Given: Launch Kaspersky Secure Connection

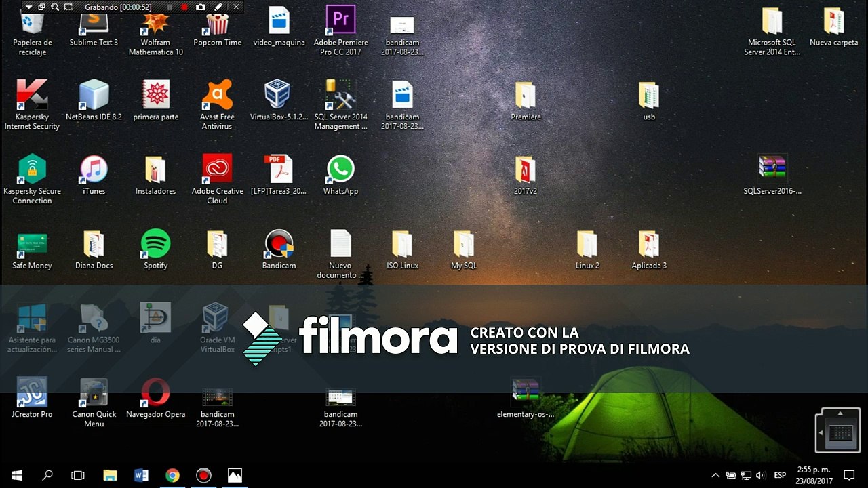Looking at the screenshot, I should 32,180.
